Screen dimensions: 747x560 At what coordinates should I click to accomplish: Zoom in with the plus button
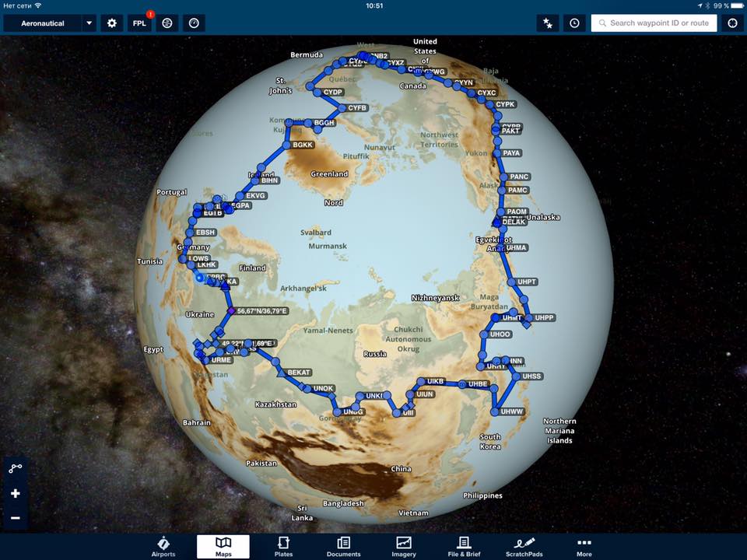(x=16, y=493)
